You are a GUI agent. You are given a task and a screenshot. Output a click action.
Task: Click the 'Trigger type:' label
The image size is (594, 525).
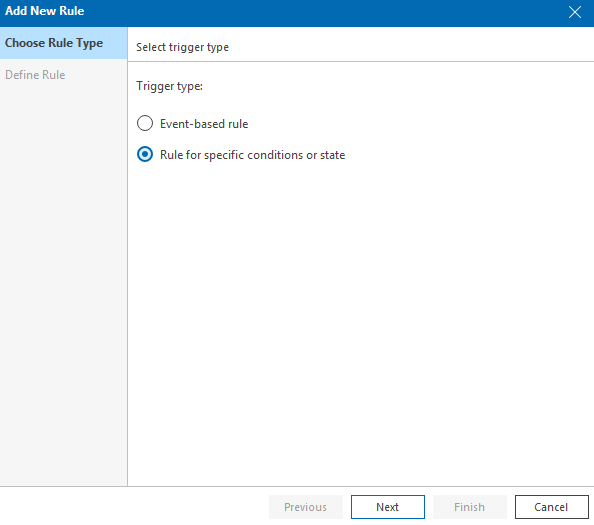click(169, 86)
